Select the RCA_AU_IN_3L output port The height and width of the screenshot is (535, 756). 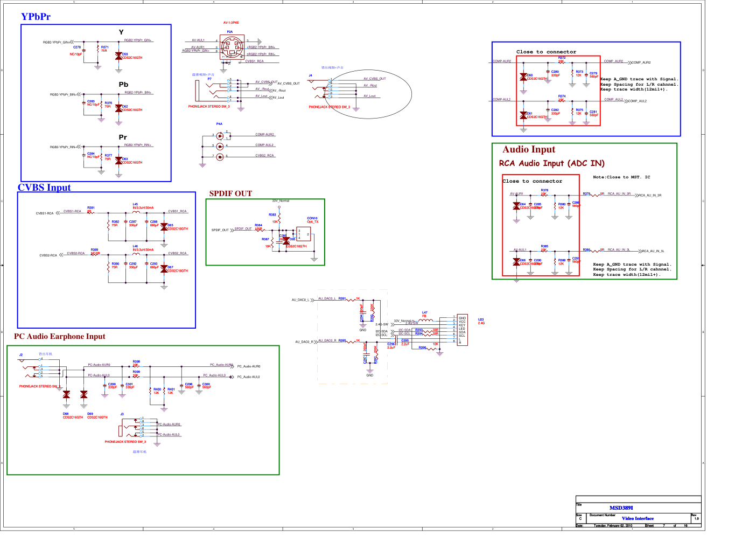653,251
